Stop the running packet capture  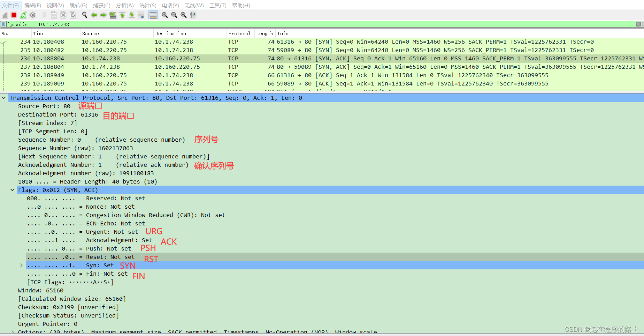(x=14, y=15)
